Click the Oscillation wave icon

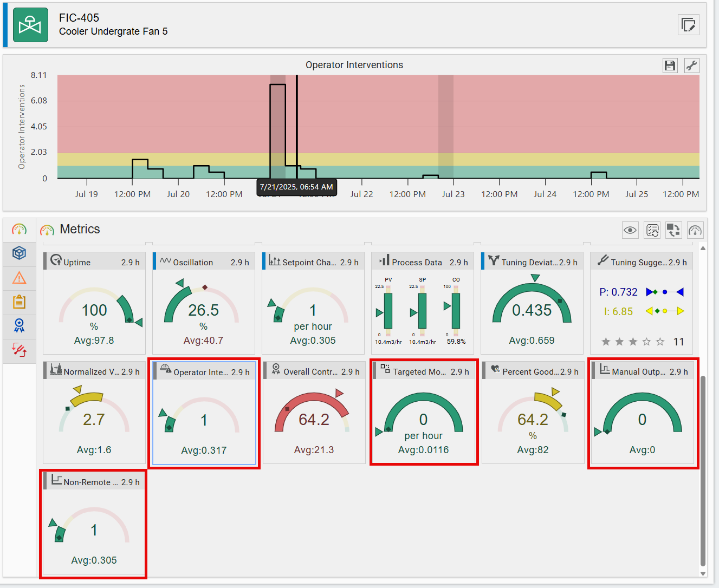point(165,262)
